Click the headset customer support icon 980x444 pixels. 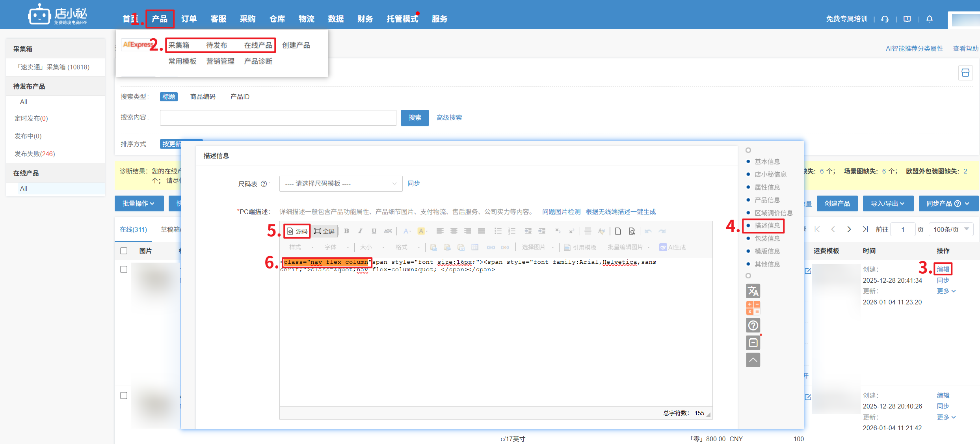pos(885,19)
